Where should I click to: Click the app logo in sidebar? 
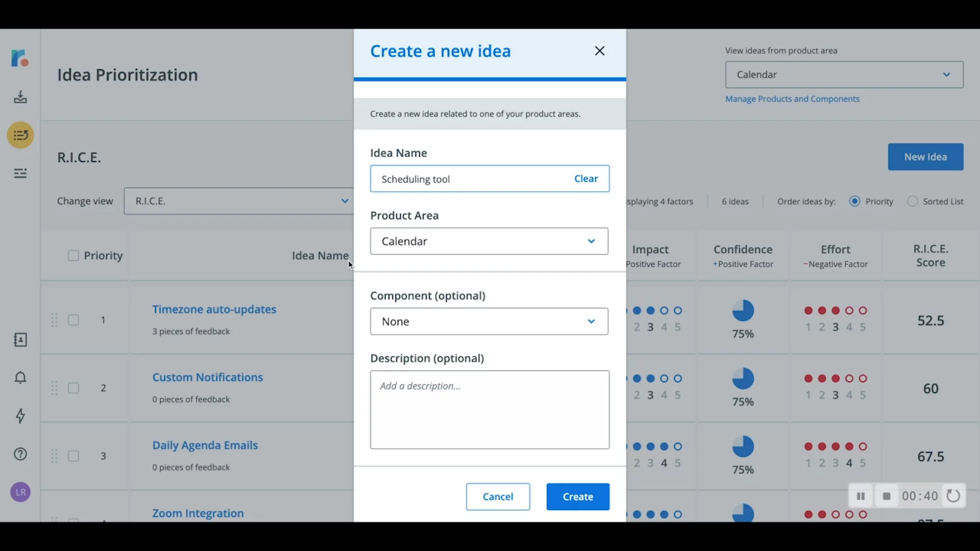20,58
